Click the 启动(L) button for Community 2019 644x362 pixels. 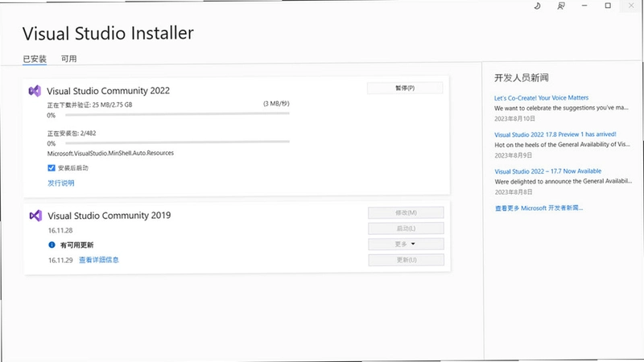pyautogui.click(x=406, y=228)
